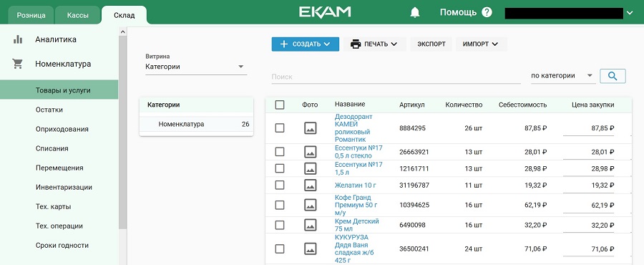Open the 'по категории' search filter dropdown
644x265 pixels.
point(562,76)
